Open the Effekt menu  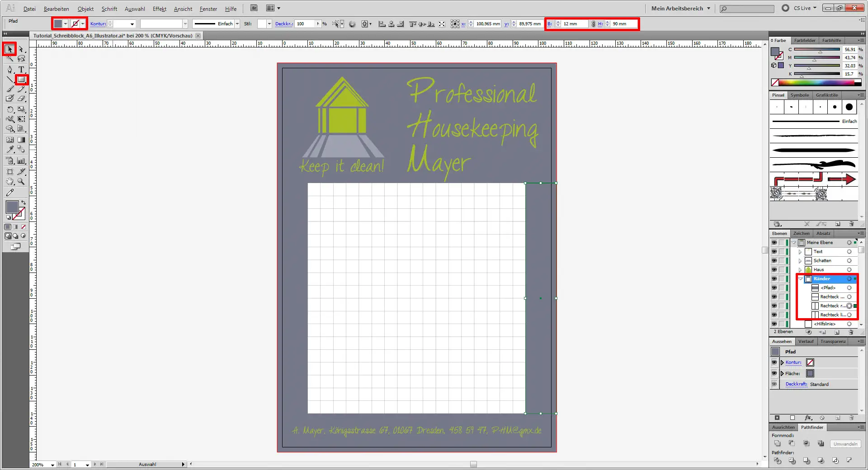tap(159, 9)
